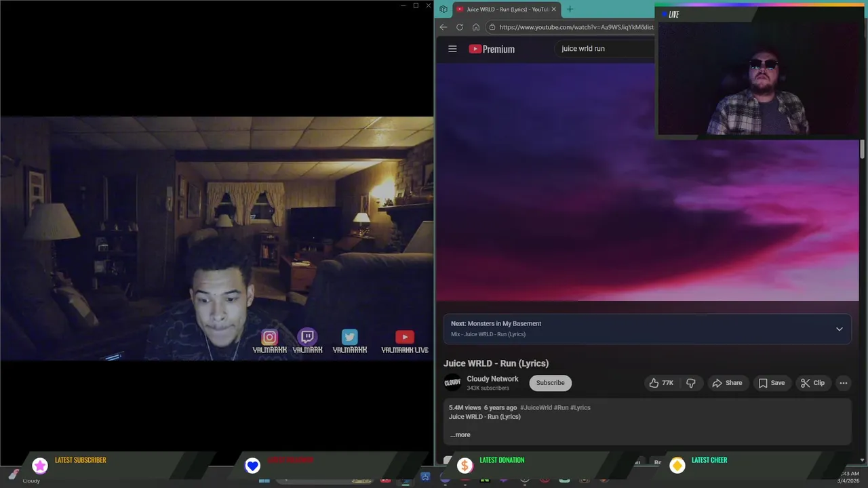Open the Cloudy Network channel link
Screen dimensions: 868x488
pyautogui.click(x=492, y=379)
